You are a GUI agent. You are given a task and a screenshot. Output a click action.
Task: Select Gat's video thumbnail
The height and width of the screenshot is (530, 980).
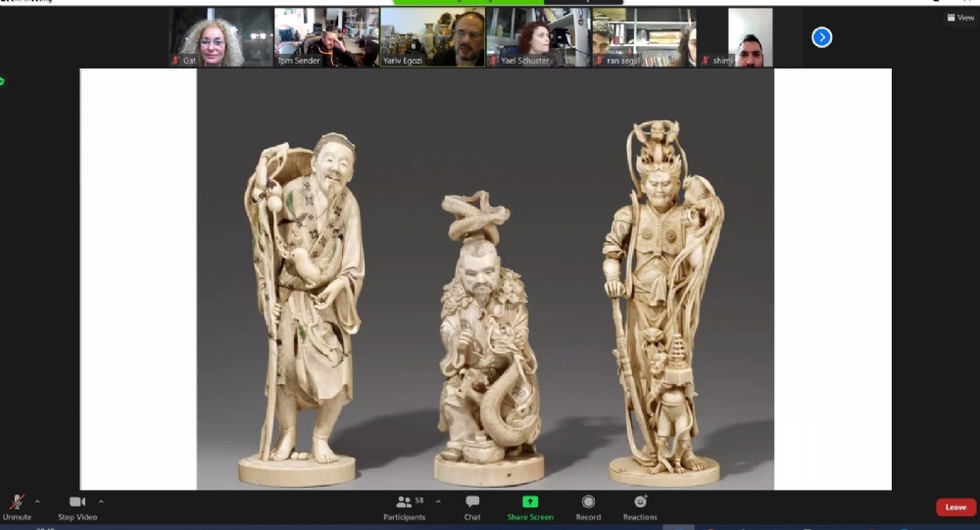[221, 37]
